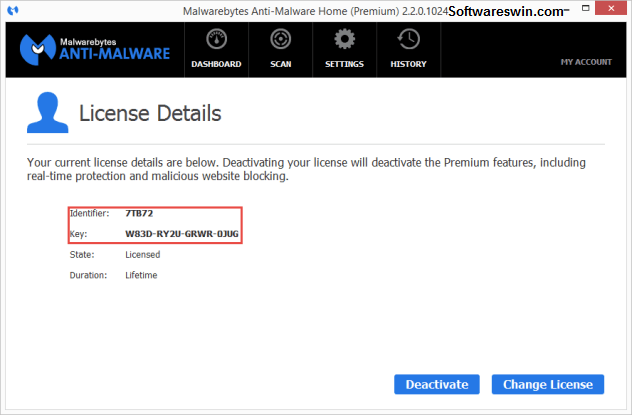Click the blue user profile icon
This screenshot has width=632, height=415.
point(48,112)
